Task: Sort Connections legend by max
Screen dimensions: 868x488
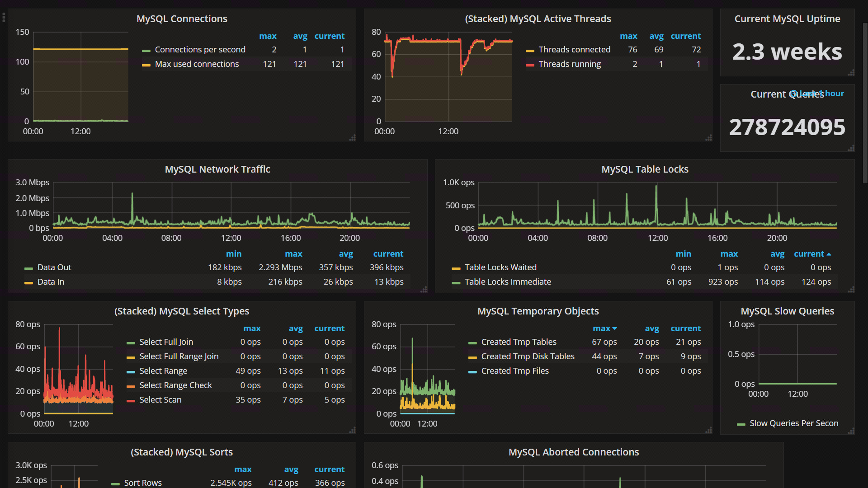Action: point(268,36)
